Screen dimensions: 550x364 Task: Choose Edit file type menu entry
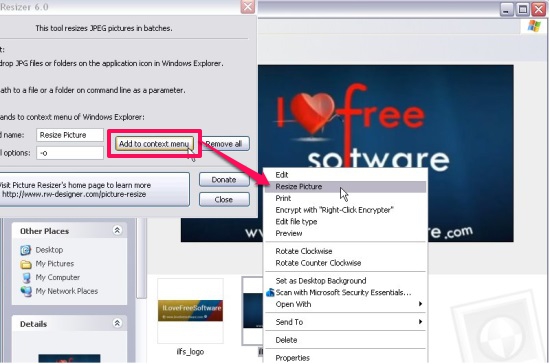coord(346,222)
